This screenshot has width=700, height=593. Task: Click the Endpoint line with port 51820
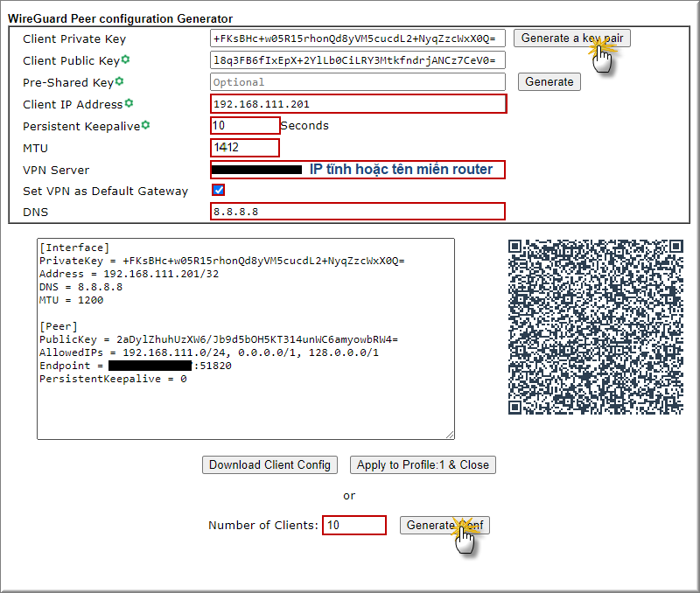click(136, 366)
